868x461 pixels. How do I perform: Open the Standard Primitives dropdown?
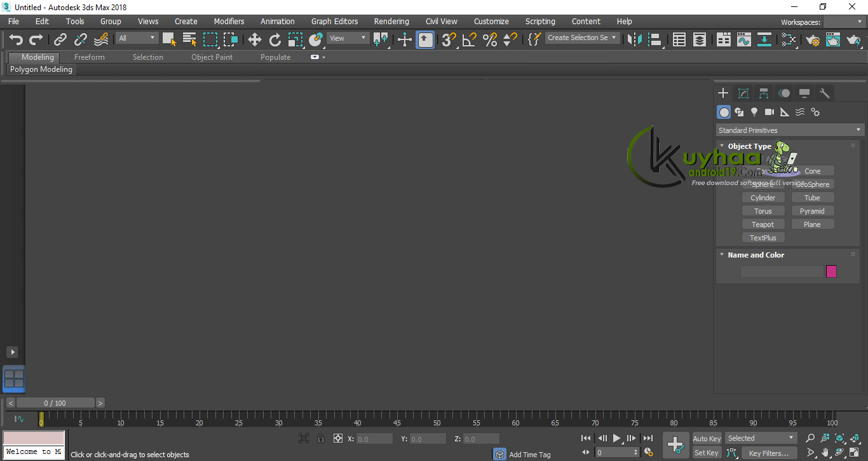(790, 130)
